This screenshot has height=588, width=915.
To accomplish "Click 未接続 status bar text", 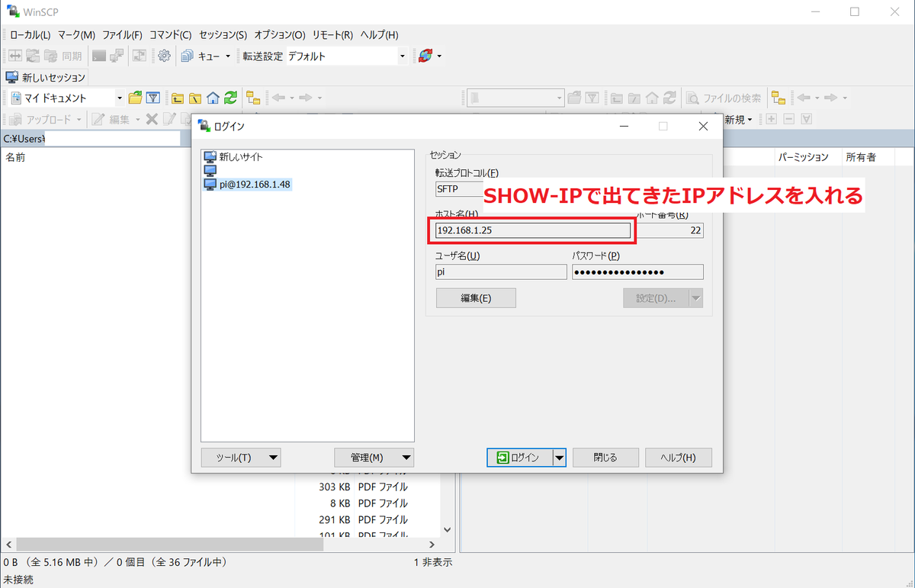I will pos(18,580).
